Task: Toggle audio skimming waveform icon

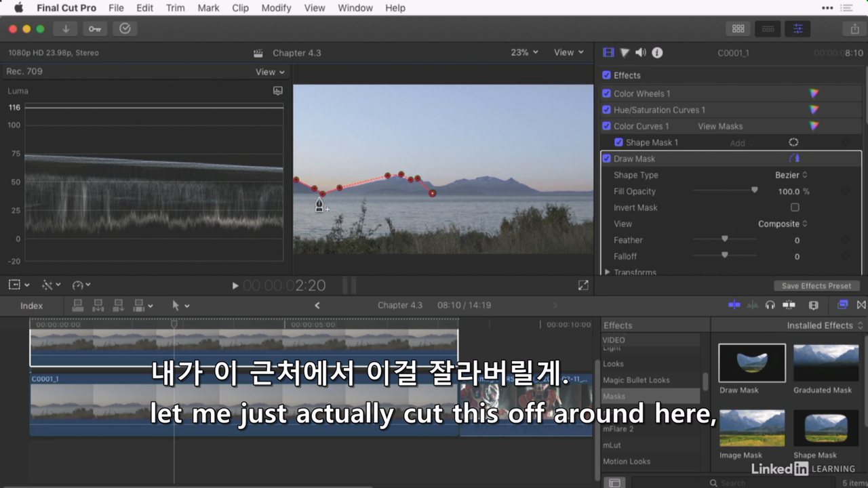Action: [x=752, y=305]
